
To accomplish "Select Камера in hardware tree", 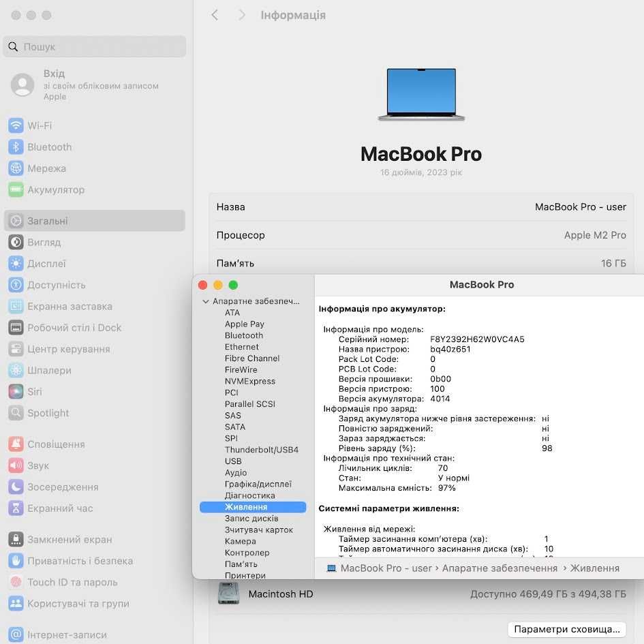I will (x=241, y=541).
